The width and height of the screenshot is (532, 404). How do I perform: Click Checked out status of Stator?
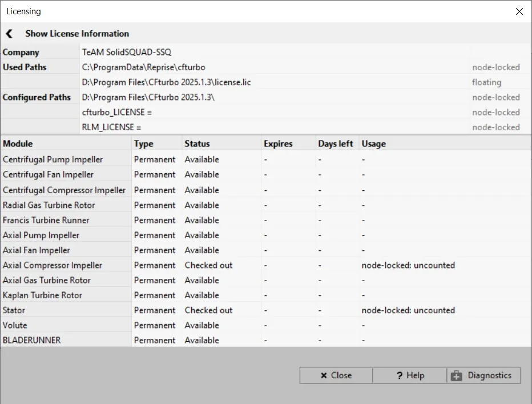coord(209,310)
